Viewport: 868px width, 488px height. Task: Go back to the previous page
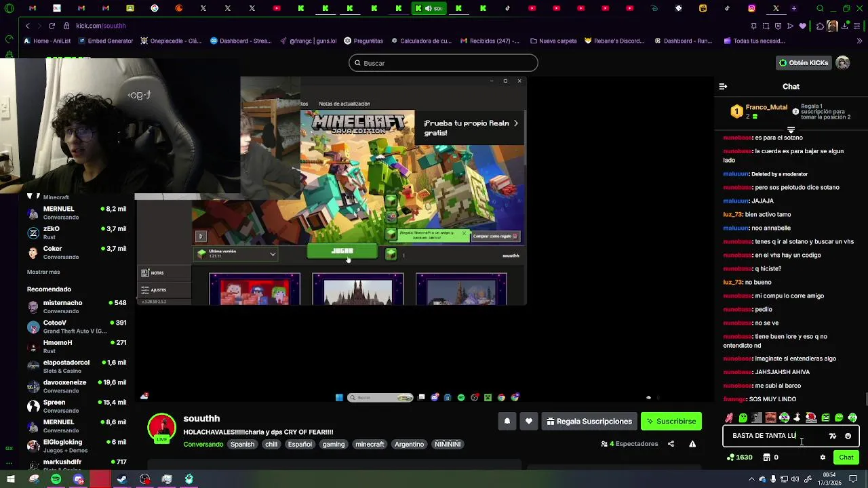(x=27, y=26)
